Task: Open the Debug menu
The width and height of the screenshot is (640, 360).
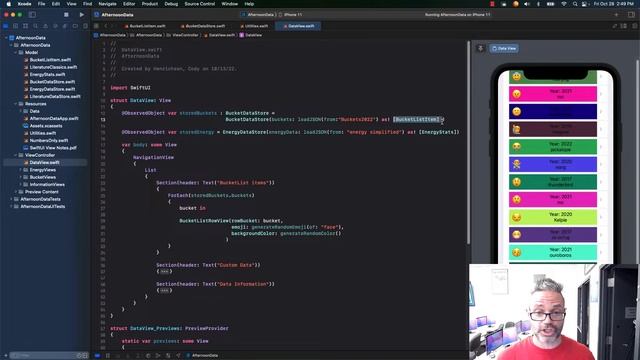Action: [x=171, y=4]
